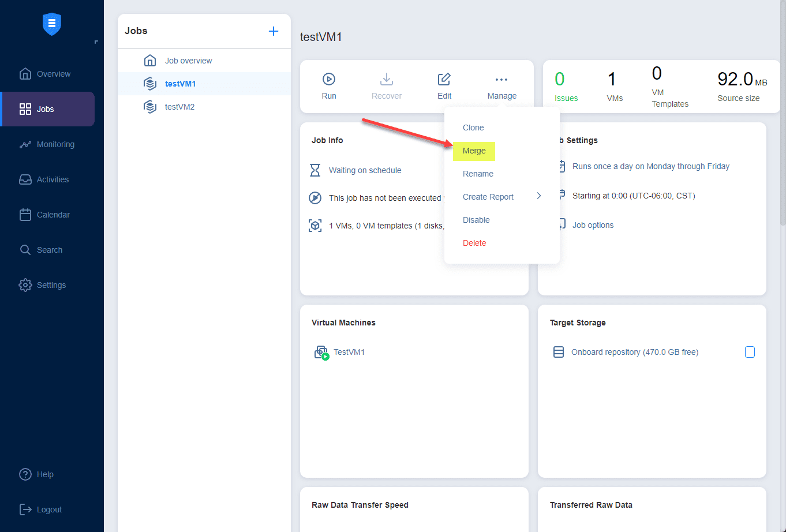Open the TestVM1 virtual machine link

(349, 352)
